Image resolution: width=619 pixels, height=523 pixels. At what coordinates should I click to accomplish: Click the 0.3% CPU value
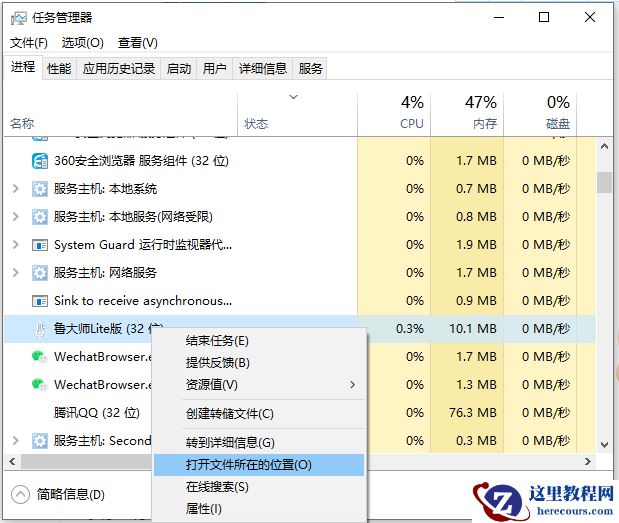[x=410, y=329]
